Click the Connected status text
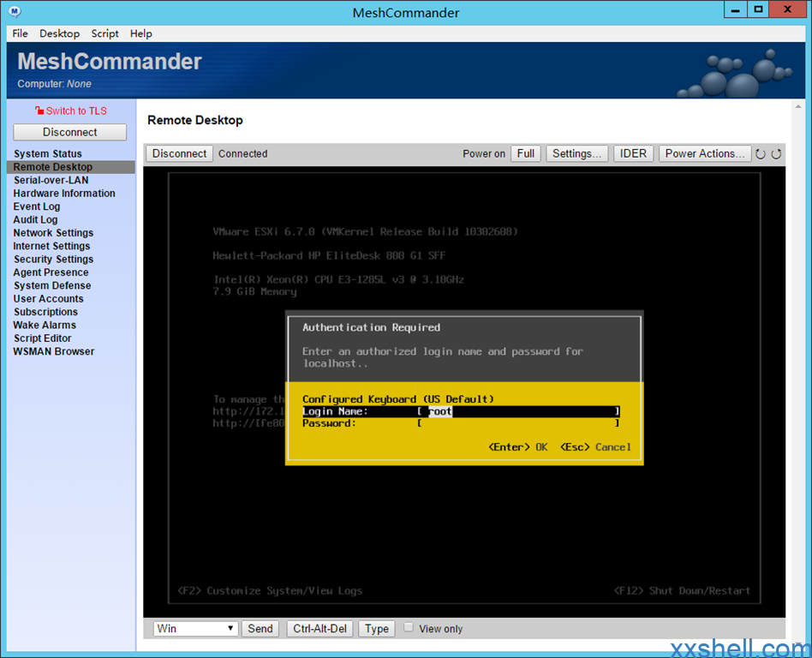Screen dimensions: 812x658 tap(243, 154)
